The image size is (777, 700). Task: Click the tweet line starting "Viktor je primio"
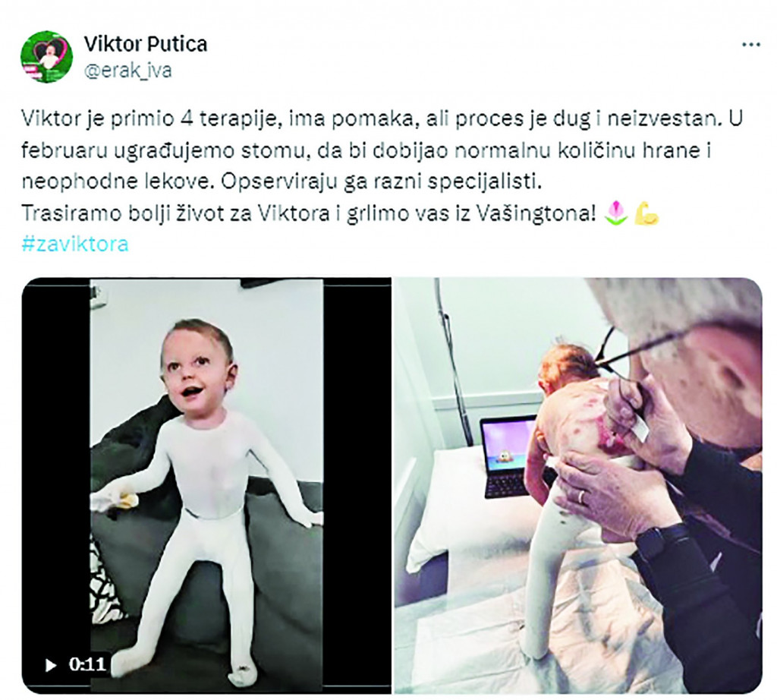coord(382,118)
